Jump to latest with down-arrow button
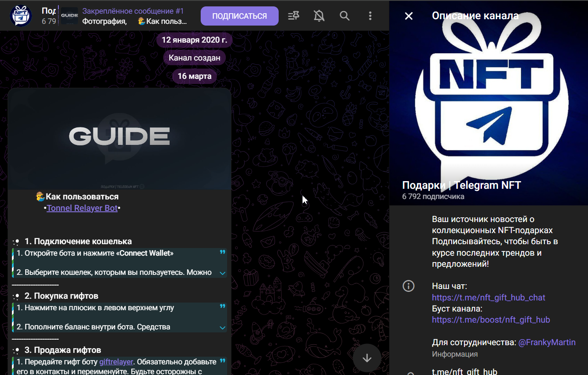588x375 pixels. click(x=367, y=358)
